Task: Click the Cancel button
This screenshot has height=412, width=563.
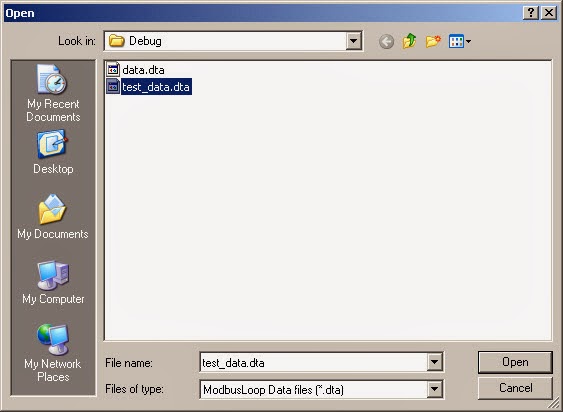Action: tap(515, 388)
